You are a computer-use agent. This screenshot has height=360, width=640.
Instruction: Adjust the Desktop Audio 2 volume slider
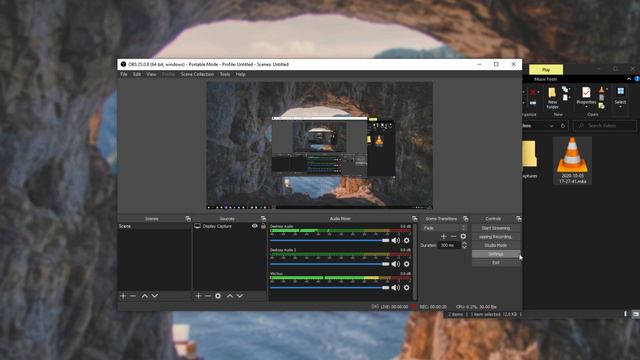coord(329,264)
